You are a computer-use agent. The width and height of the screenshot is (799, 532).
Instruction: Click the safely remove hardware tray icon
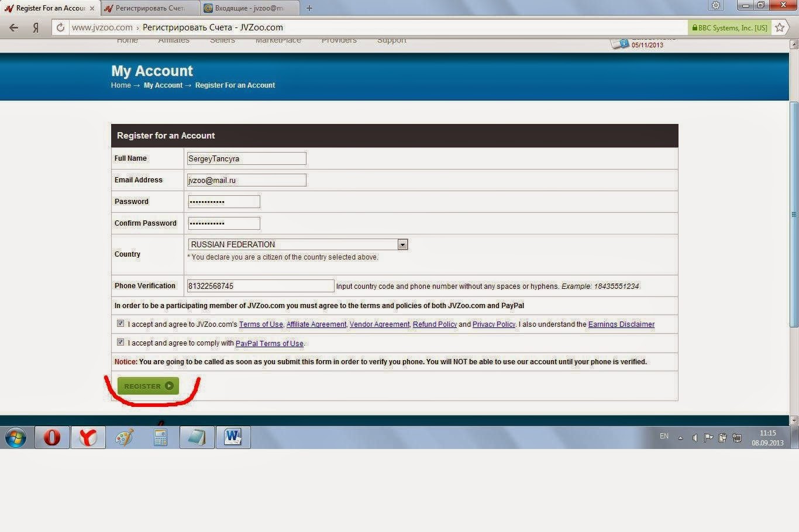tap(723, 438)
